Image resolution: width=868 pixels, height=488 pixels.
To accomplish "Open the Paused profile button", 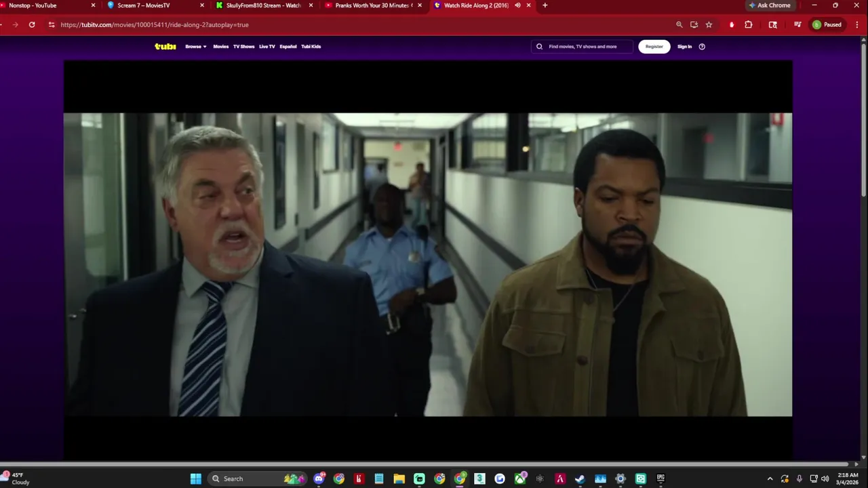I will click(x=827, y=24).
